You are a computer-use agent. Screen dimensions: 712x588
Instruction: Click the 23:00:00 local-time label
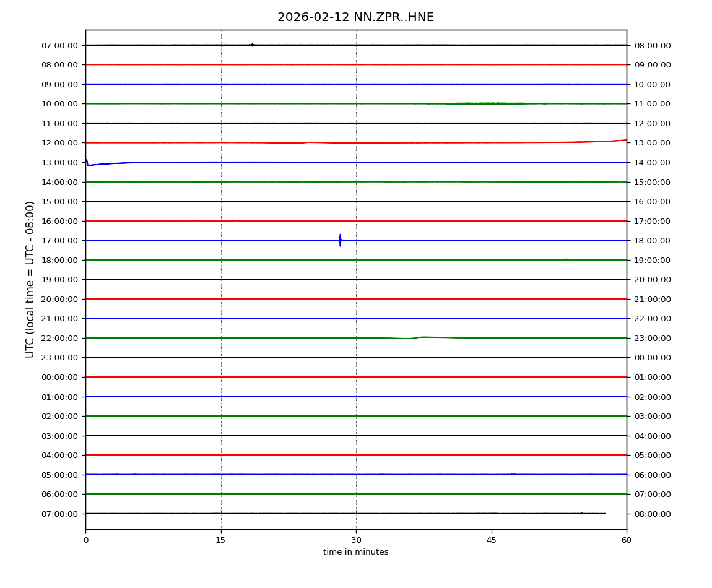(x=652, y=338)
